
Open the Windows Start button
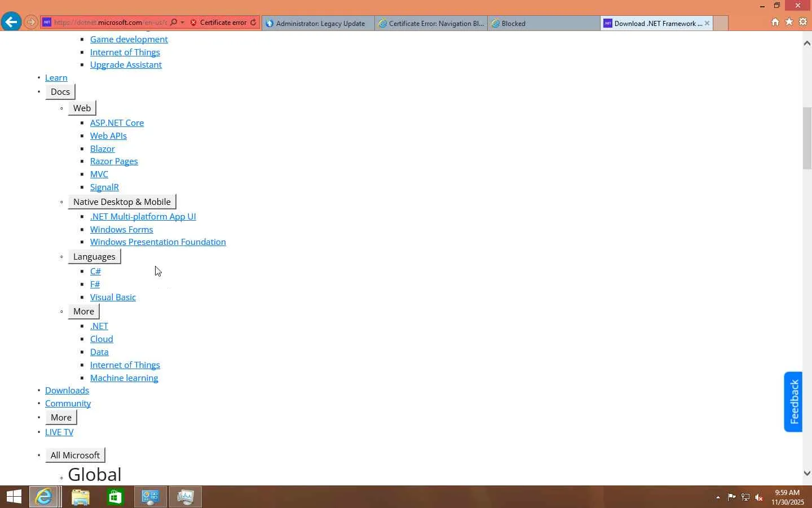point(14,497)
